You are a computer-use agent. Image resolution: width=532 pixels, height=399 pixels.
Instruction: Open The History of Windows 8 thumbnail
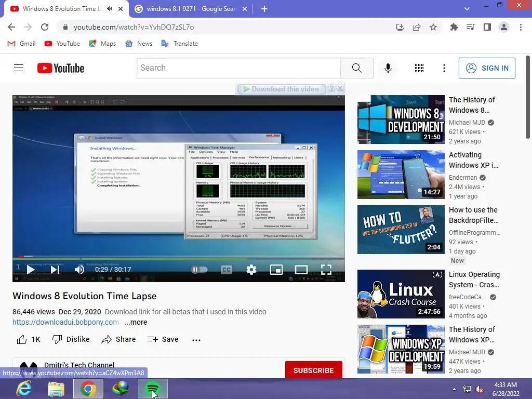[x=401, y=119]
